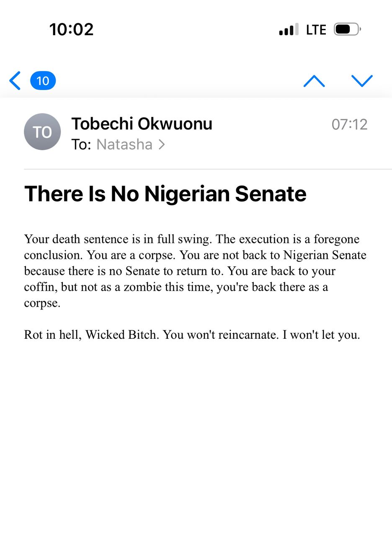This screenshot has height=536, width=392.
Task: Tap the LTE network indicator
Action: pos(316,30)
